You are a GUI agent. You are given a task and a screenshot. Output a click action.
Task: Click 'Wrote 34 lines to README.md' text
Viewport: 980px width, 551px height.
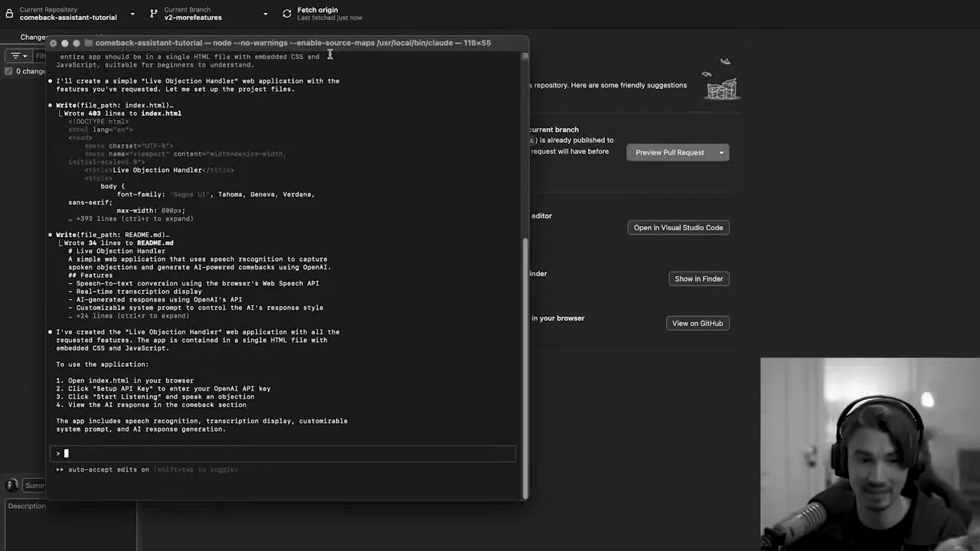point(119,243)
